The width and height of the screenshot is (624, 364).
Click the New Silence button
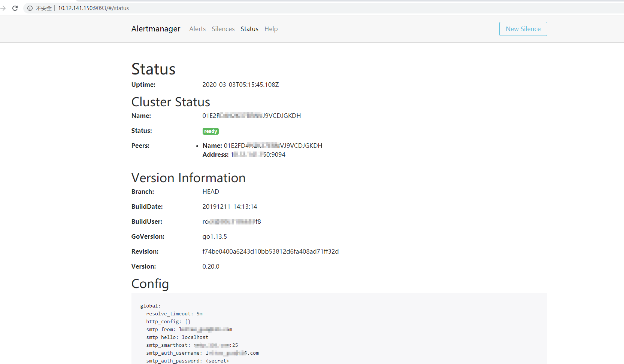(x=523, y=29)
